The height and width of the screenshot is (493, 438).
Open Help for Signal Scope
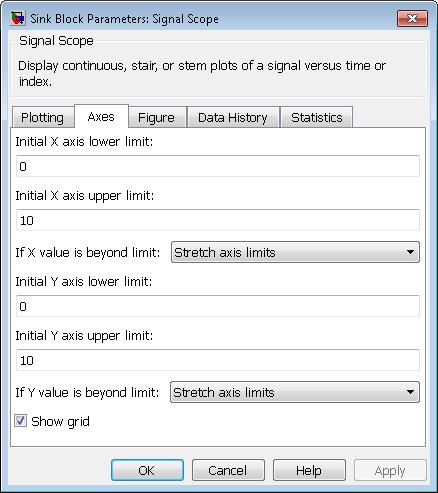(x=309, y=470)
